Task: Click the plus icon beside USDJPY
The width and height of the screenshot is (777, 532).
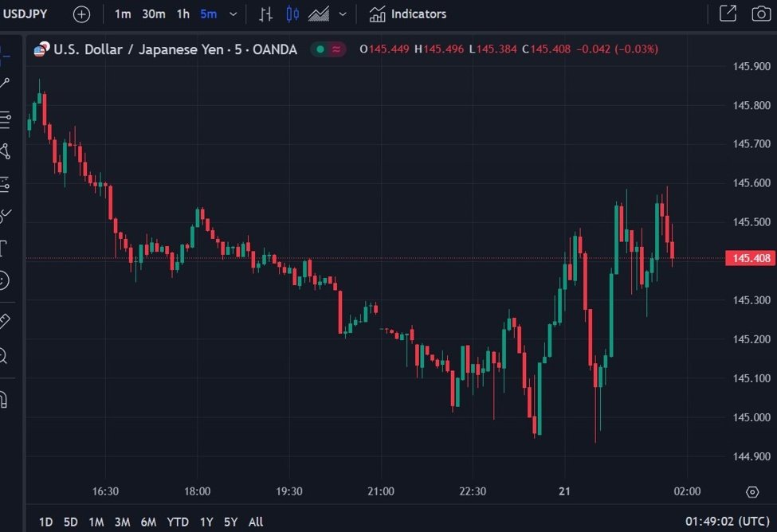Action: pyautogui.click(x=81, y=14)
